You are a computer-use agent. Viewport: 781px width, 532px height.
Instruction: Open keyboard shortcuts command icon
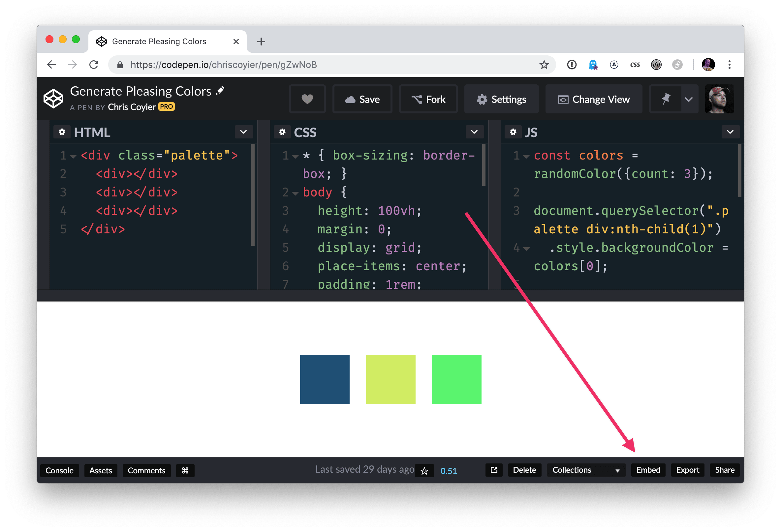pyautogui.click(x=185, y=470)
